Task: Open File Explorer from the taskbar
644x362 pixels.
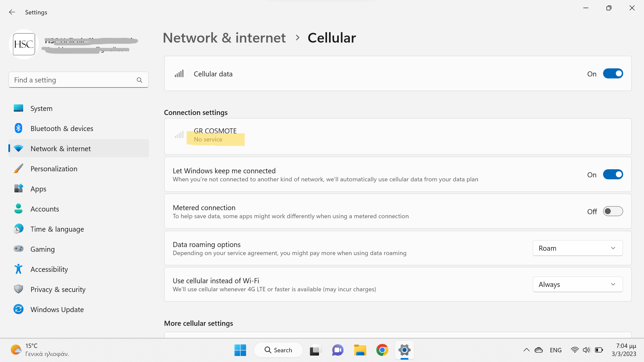Action: pyautogui.click(x=360, y=350)
